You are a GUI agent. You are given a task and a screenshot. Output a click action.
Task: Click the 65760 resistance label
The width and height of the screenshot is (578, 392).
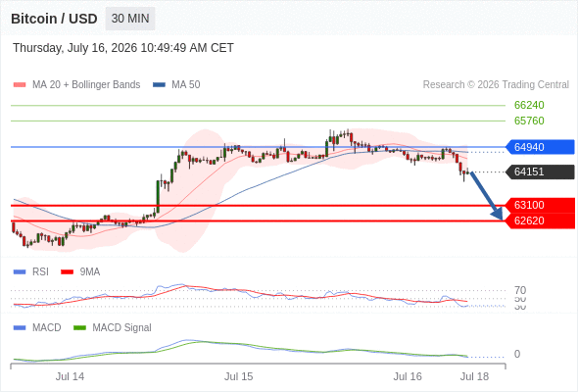[x=529, y=121]
